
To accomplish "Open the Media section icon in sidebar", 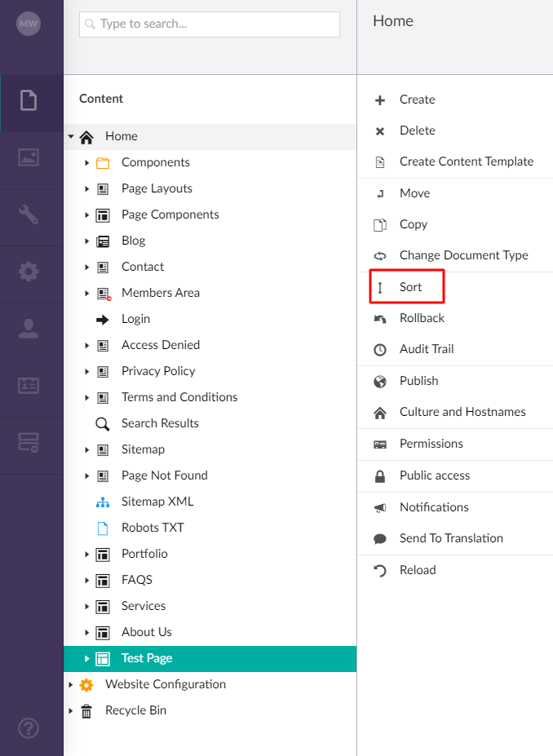I will 29,157.
